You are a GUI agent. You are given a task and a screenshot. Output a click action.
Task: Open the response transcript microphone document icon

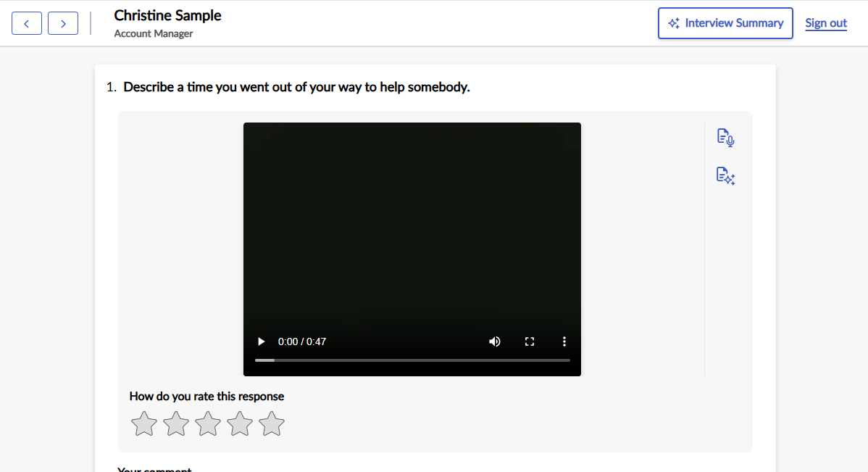[x=725, y=137]
